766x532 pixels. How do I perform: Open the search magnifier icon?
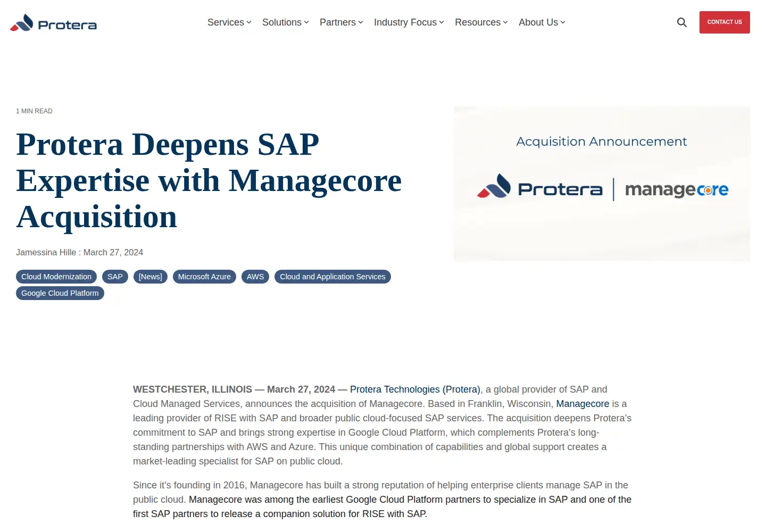coord(681,22)
